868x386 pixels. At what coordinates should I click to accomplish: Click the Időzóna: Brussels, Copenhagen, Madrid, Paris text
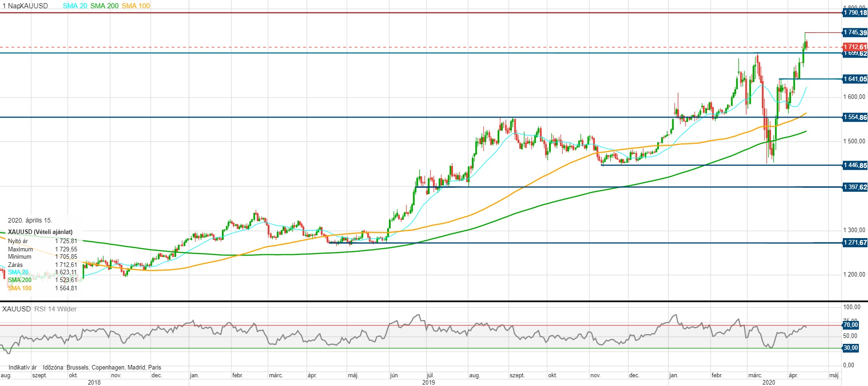click(102, 367)
